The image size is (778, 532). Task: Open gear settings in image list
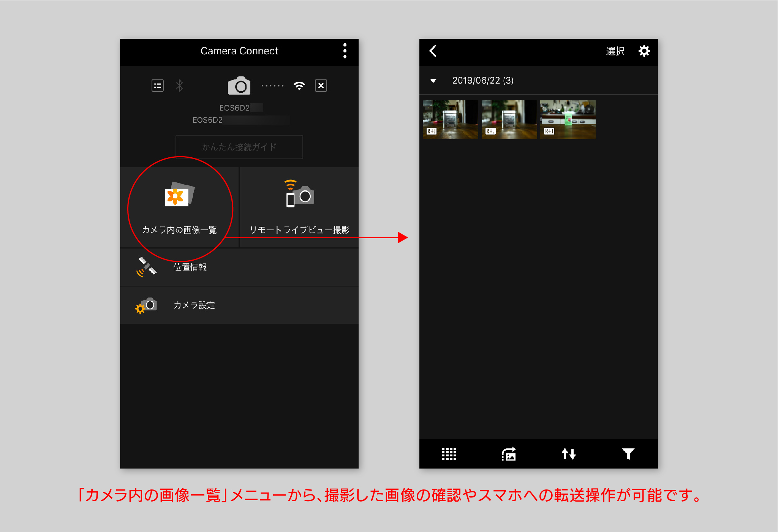pyautogui.click(x=644, y=51)
